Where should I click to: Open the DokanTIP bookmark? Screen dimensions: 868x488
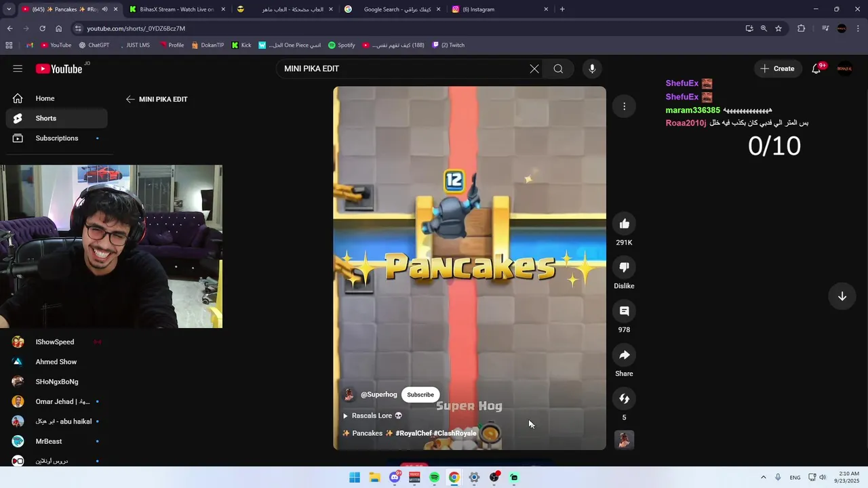tap(208, 45)
